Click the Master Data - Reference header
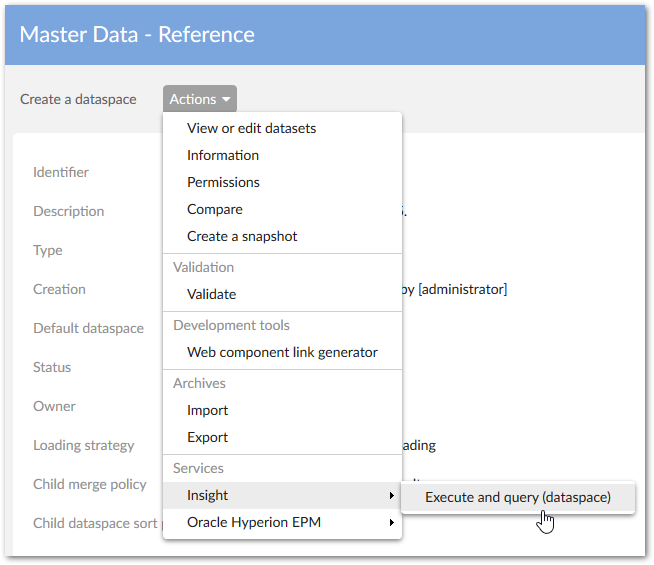 point(137,35)
